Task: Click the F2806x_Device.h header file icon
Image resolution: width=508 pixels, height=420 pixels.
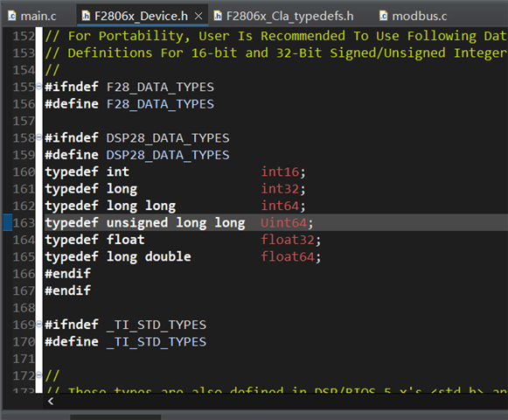Action: 86,16
